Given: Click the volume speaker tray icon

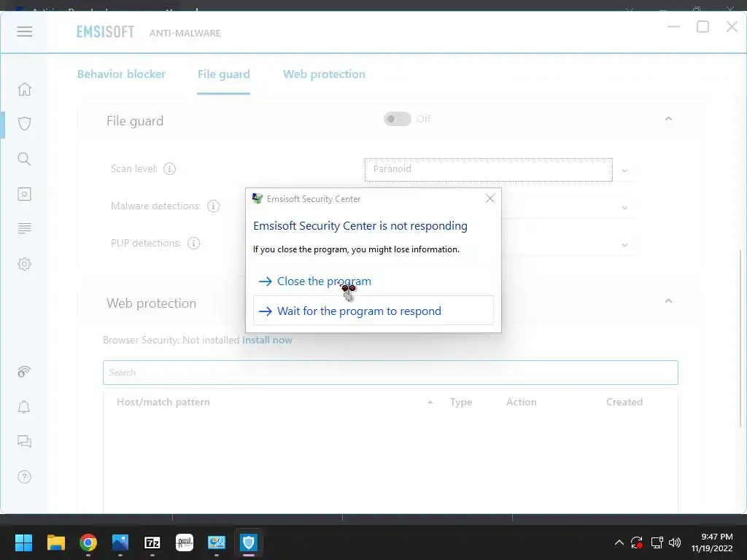Looking at the screenshot, I should 675,542.
